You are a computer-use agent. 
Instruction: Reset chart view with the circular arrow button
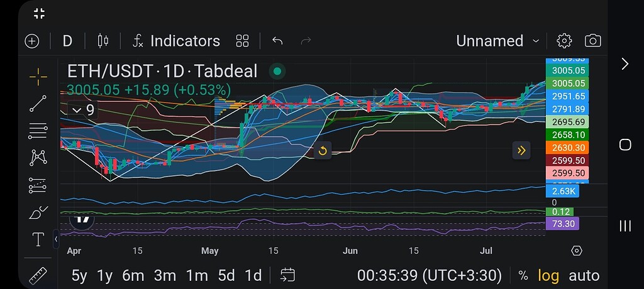click(x=323, y=151)
